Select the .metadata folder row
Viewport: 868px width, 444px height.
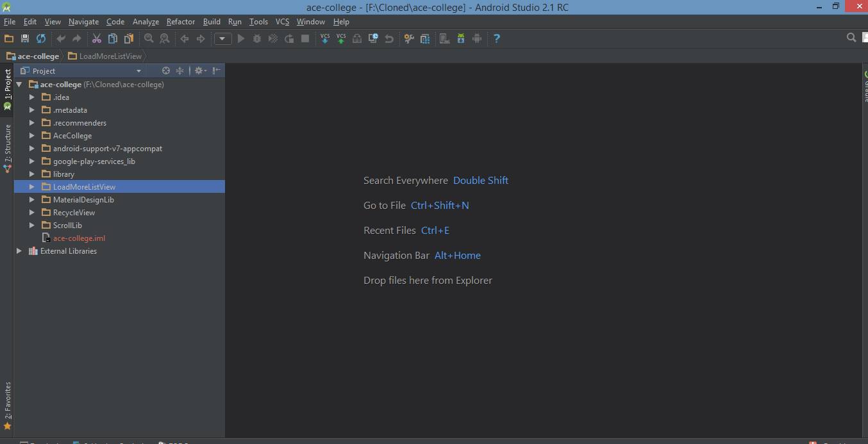(119, 110)
